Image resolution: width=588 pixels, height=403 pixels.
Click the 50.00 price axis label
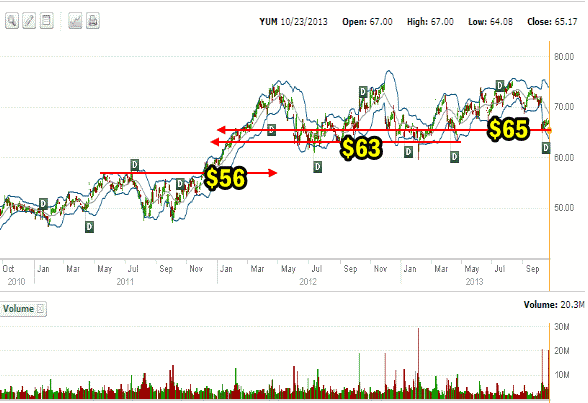point(564,208)
